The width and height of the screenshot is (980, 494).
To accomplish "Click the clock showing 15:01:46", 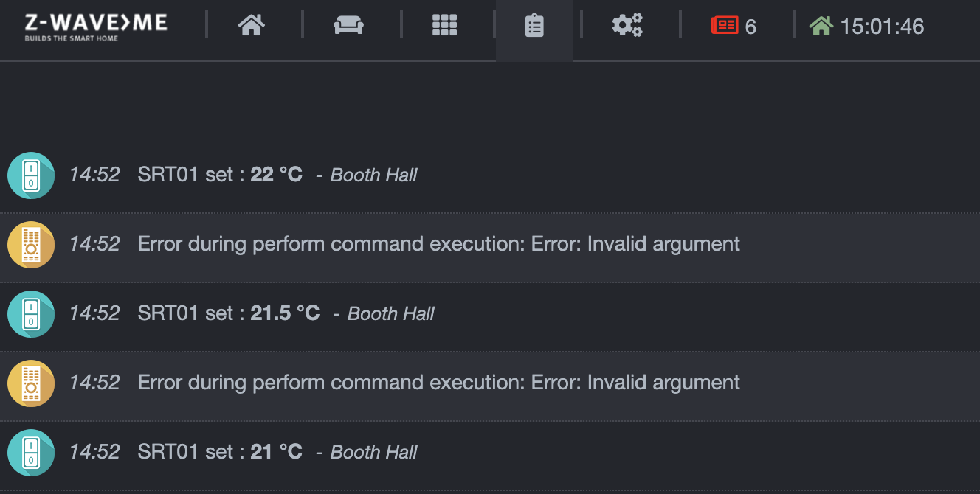I will [x=882, y=26].
